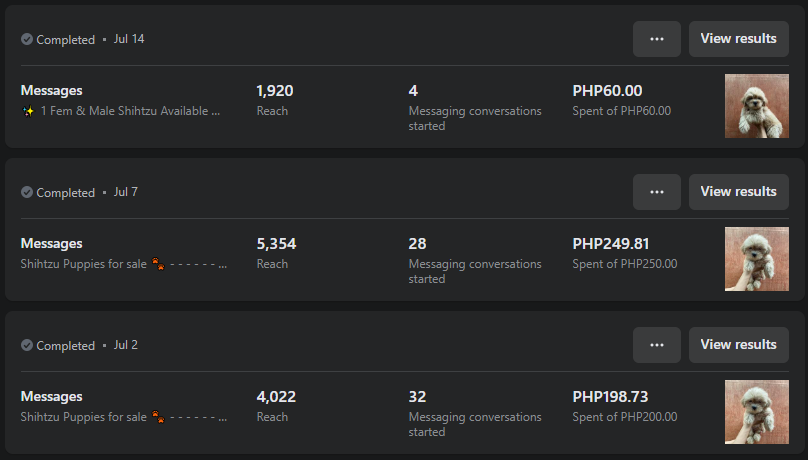Open puppy thumbnail of PHP60.00 ad

click(x=749, y=106)
